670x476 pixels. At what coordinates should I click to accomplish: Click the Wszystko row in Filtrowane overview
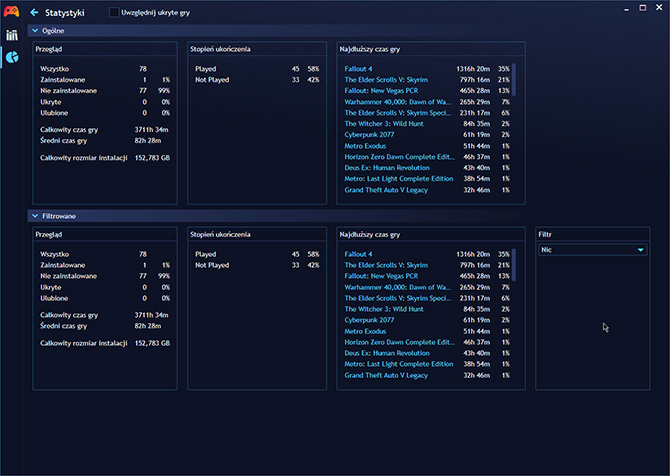[x=105, y=254]
